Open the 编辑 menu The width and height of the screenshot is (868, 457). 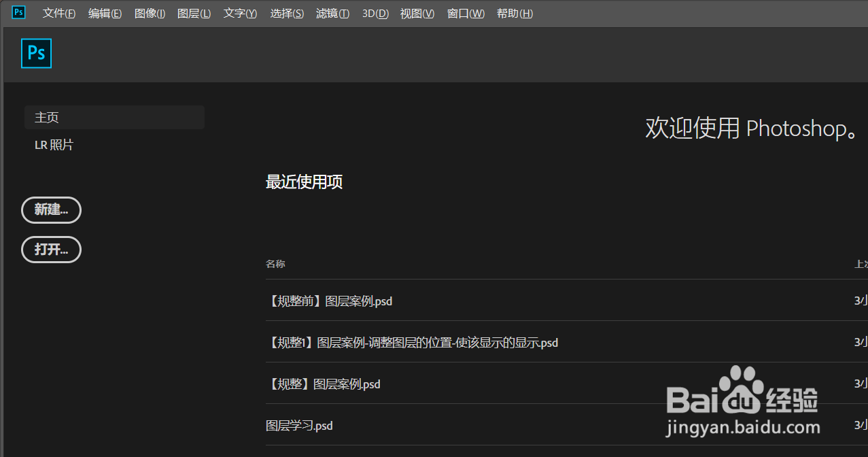coord(105,13)
